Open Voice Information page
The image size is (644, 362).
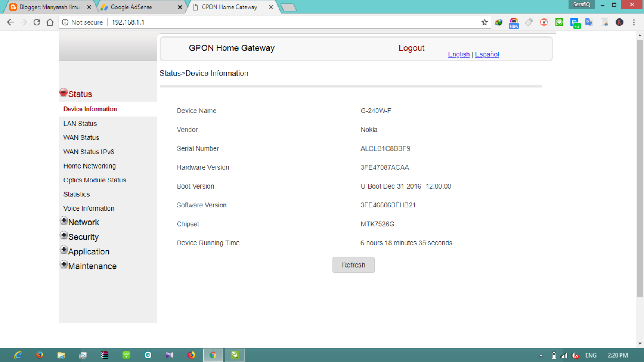coord(89,208)
